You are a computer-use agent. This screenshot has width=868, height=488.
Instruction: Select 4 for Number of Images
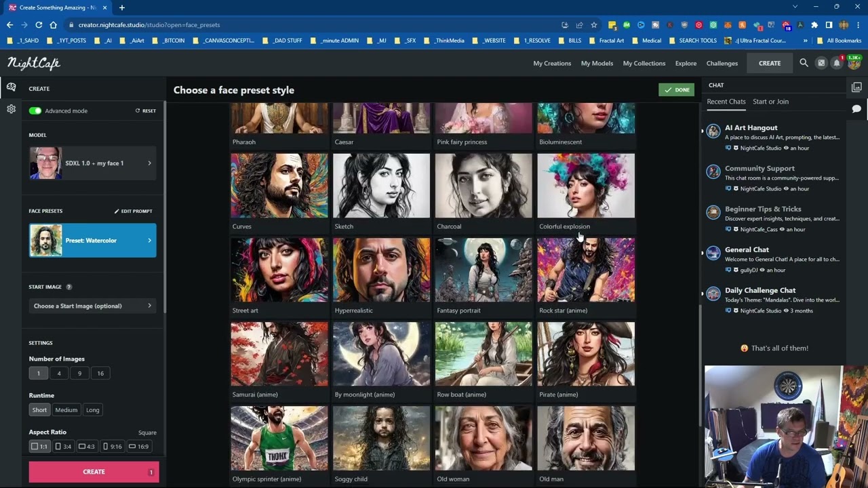[59, 373]
